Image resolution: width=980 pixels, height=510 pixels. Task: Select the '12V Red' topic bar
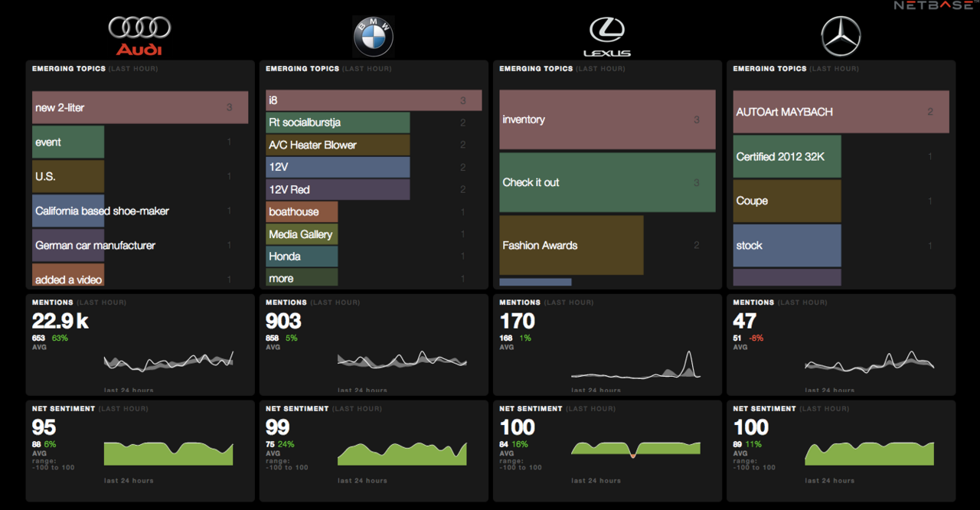(x=338, y=189)
